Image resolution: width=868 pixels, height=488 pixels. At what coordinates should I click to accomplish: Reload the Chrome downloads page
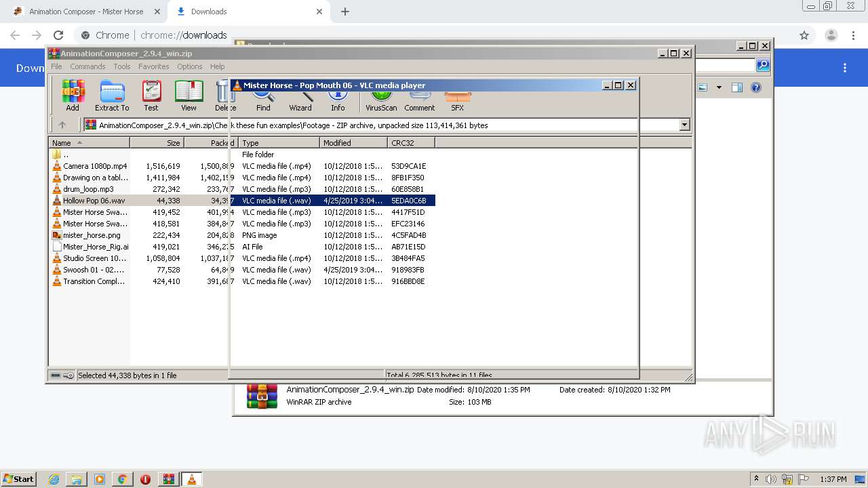[58, 35]
